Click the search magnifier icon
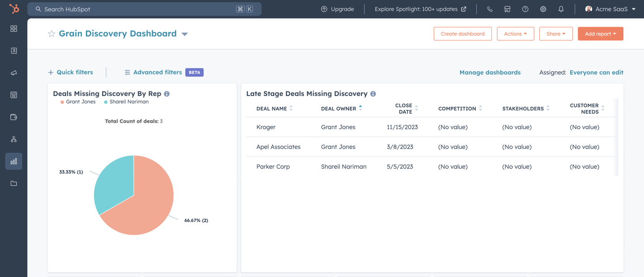Image resolution: width=644 pixels, height=277 pixels. point(38,9)
